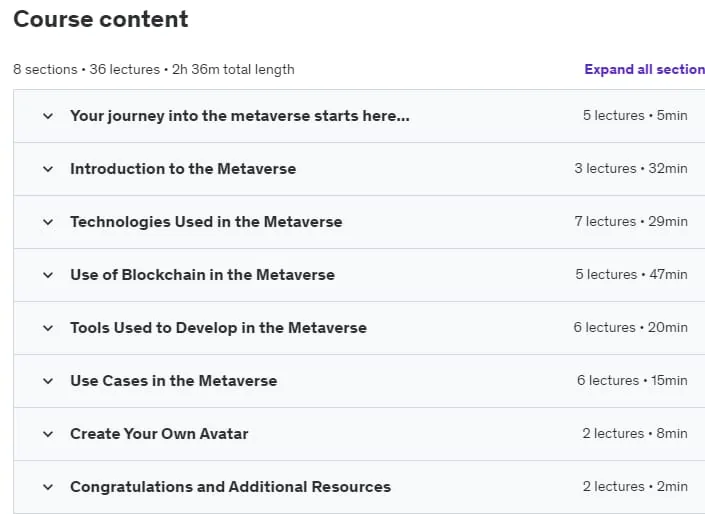
Task: Select 'Your journey into the metaverse starts here' title
Action: [x=240, y=116]
